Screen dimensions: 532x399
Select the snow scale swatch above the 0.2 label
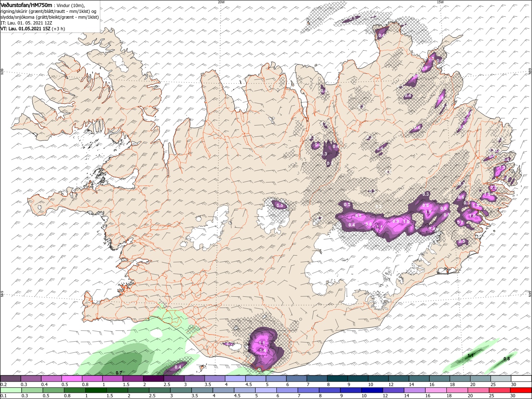click(x=10, y=379)
